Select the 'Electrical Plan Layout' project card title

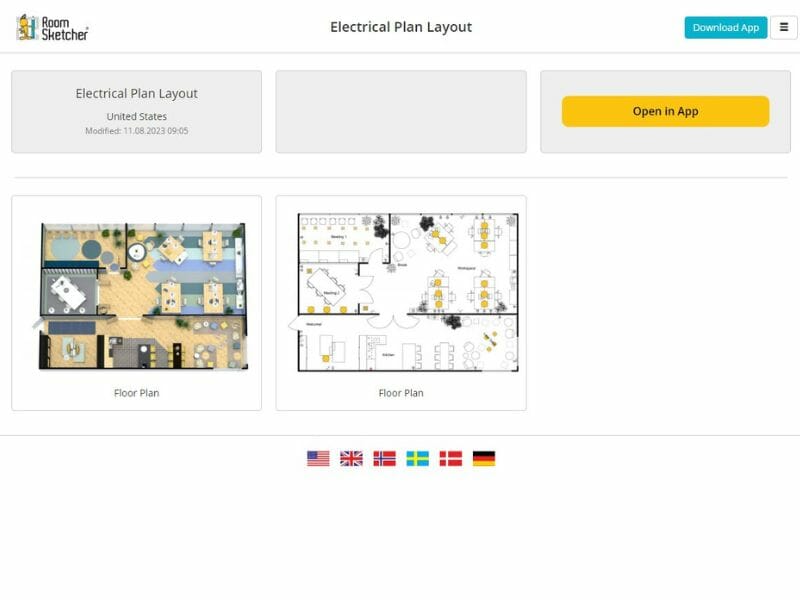coord(136,92)
